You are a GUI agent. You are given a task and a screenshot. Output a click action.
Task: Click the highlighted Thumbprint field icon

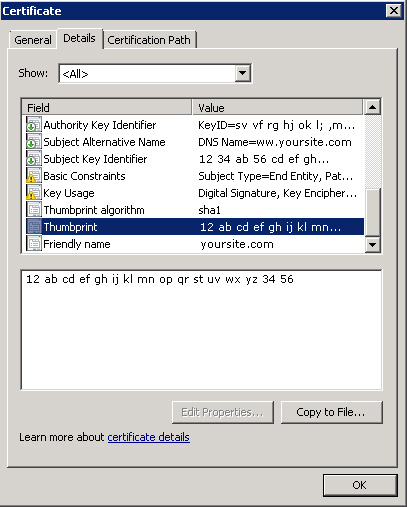[x=34, y=227]
